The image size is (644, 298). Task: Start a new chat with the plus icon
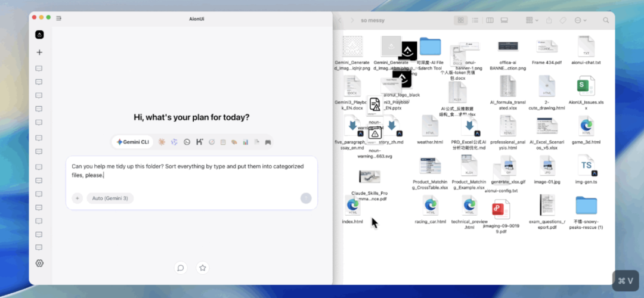point(39,52)
